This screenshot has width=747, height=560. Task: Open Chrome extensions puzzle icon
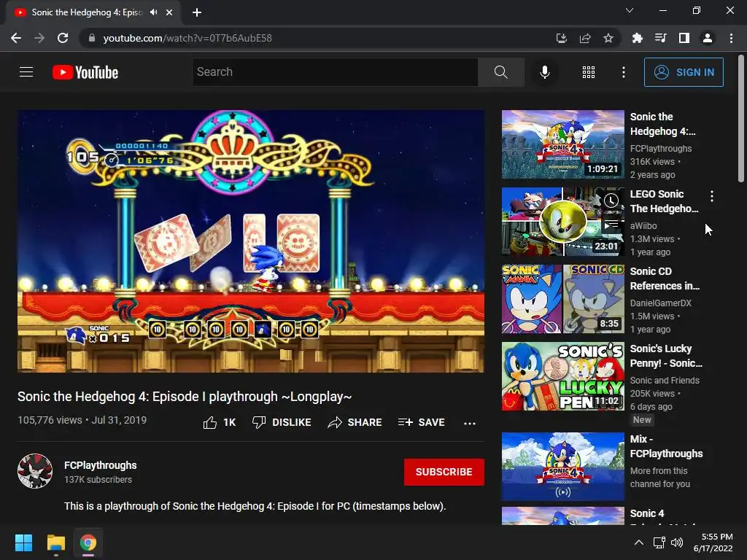pyautogui.click(x=637, y=38)
